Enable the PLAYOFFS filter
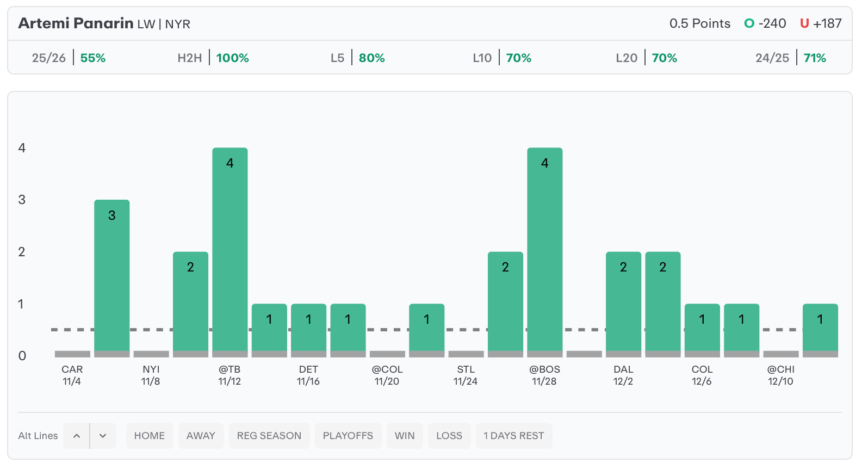The image size is (868, 469). (x=348, y=436)
